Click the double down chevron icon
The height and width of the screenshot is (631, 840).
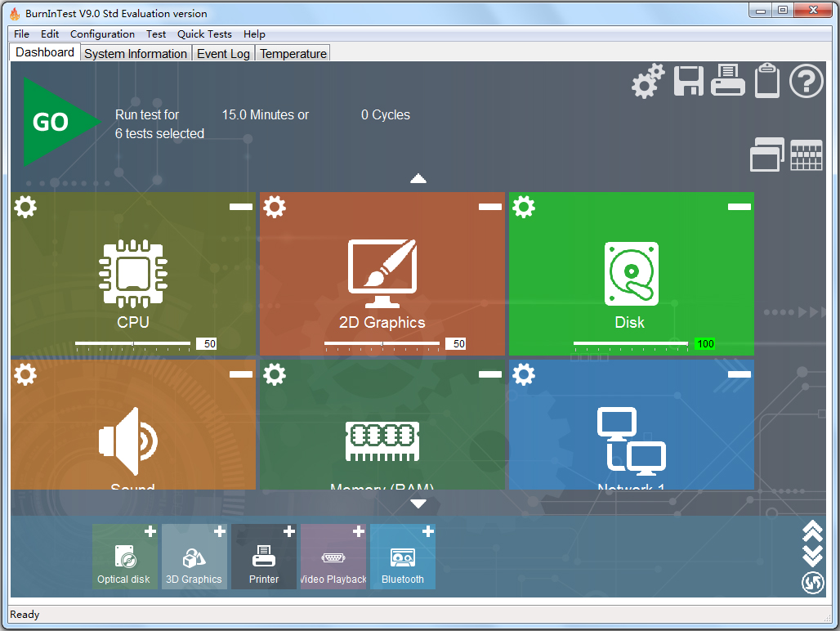[x=812, y=556]
